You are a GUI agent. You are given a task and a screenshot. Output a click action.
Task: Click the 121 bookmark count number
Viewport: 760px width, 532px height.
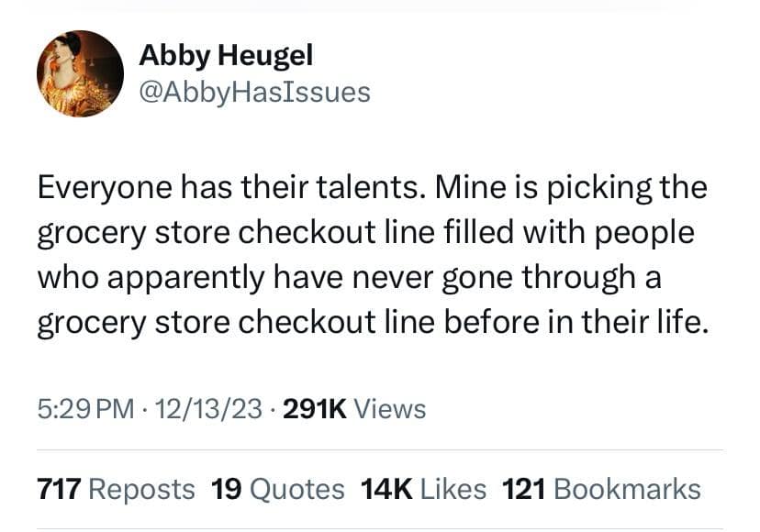point(524,489)
